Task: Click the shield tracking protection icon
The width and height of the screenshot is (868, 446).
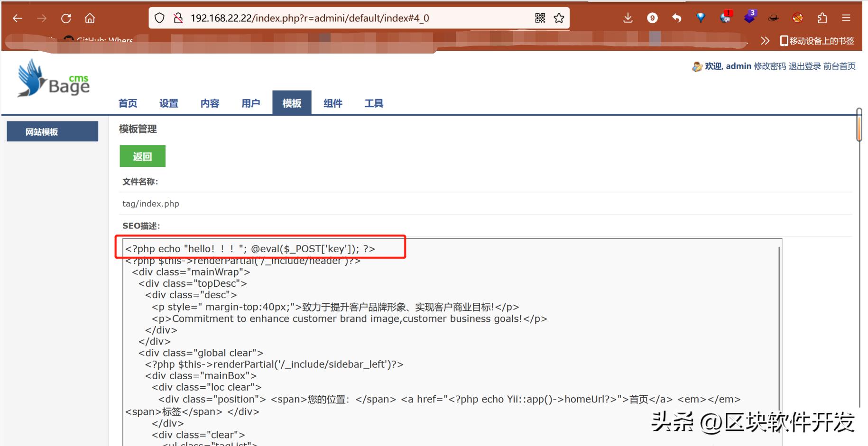Action: coord(160,18)
